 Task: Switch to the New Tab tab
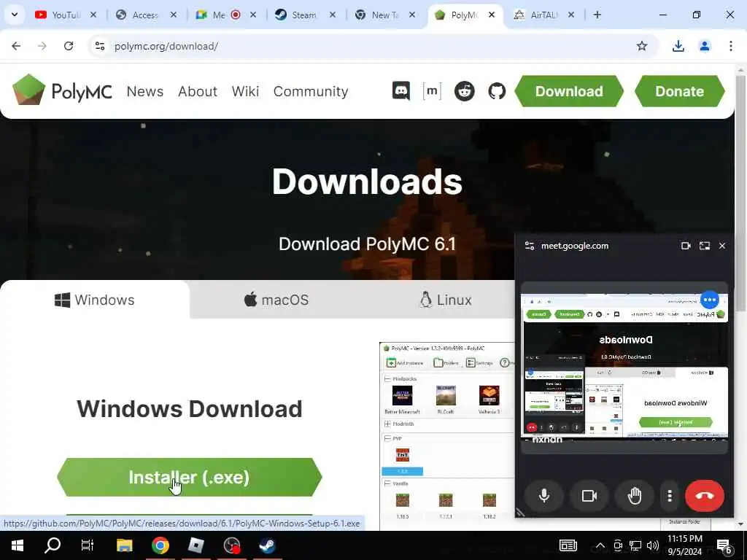coord(384,15)
